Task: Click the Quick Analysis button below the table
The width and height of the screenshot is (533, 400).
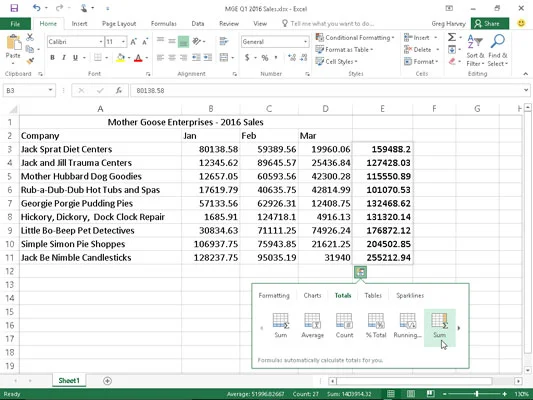Action: tap(360, 272)
